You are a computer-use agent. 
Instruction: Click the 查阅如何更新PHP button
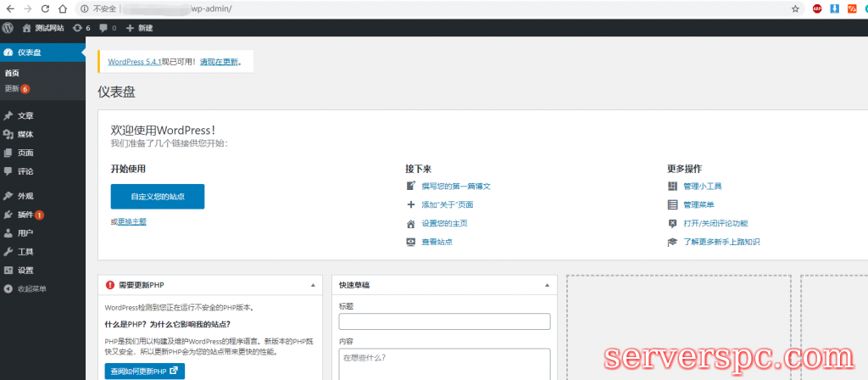pyautogui.click(x=145, y=371)
